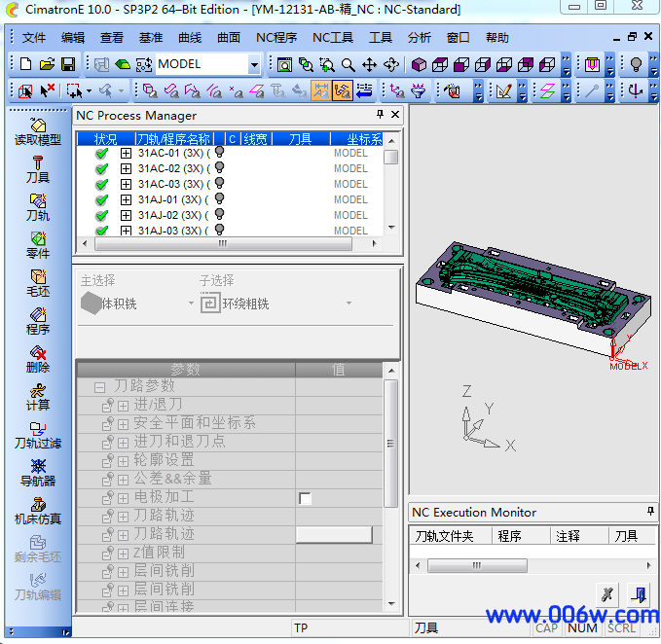Toggle light bulb visibility for 31AC-02

pyautogui.click(x=219, y=167)
